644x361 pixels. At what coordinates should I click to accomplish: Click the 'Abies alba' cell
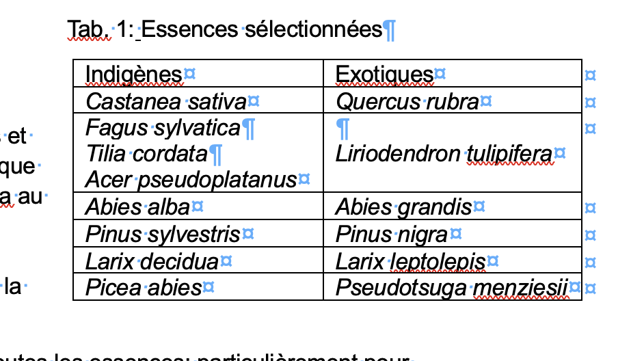click(x=137, y=206)
